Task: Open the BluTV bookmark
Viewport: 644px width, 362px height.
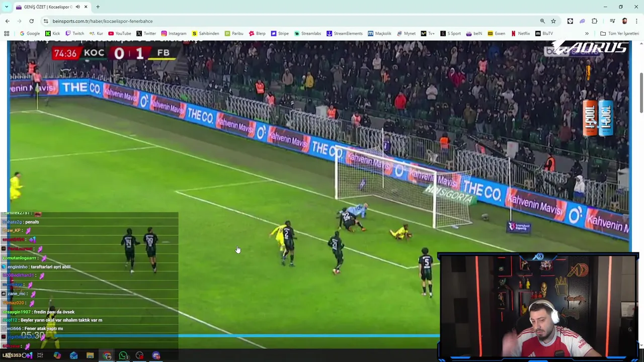Action: coord(544,34)
